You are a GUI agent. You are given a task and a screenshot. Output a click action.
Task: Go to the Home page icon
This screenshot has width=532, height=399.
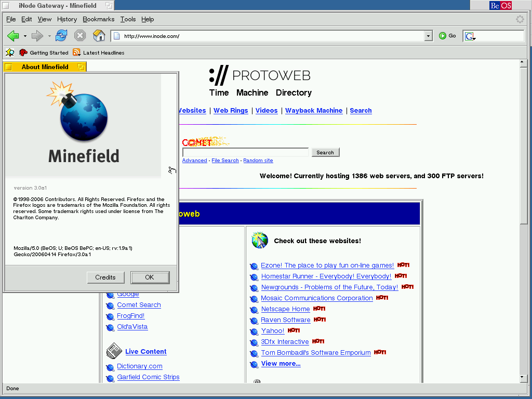[99, 35]
